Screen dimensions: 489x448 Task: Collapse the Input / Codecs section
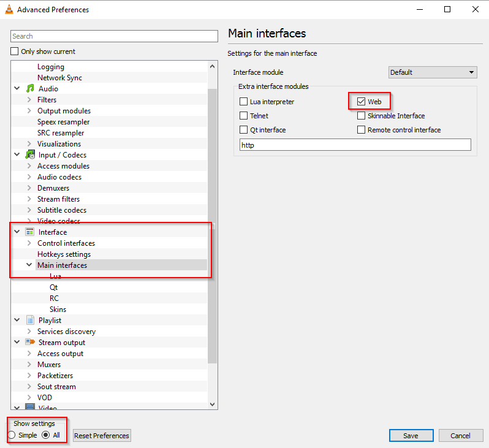(17, 154)
